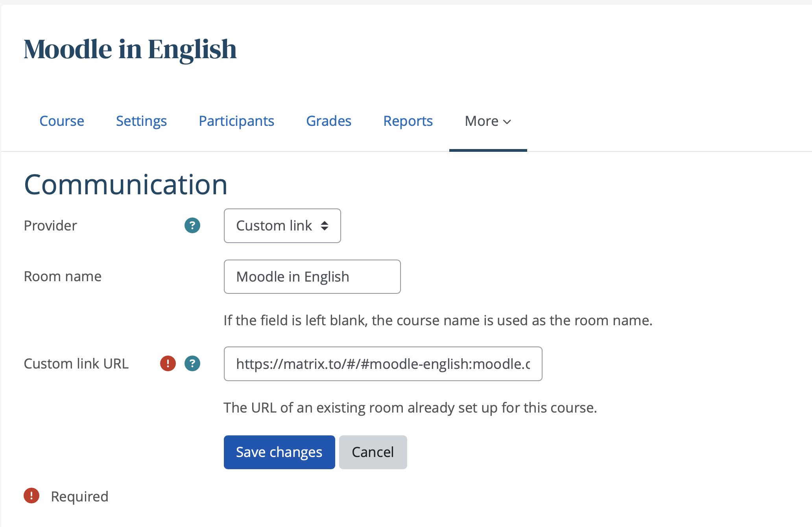Select the Reports tab
This screenshot has width=812, height=527.
pos(408,121)
